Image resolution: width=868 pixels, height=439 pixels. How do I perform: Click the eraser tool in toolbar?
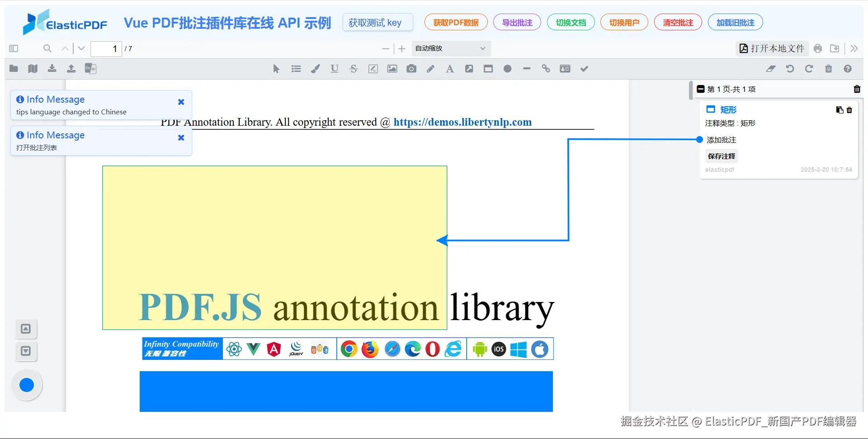click(771, 68)
